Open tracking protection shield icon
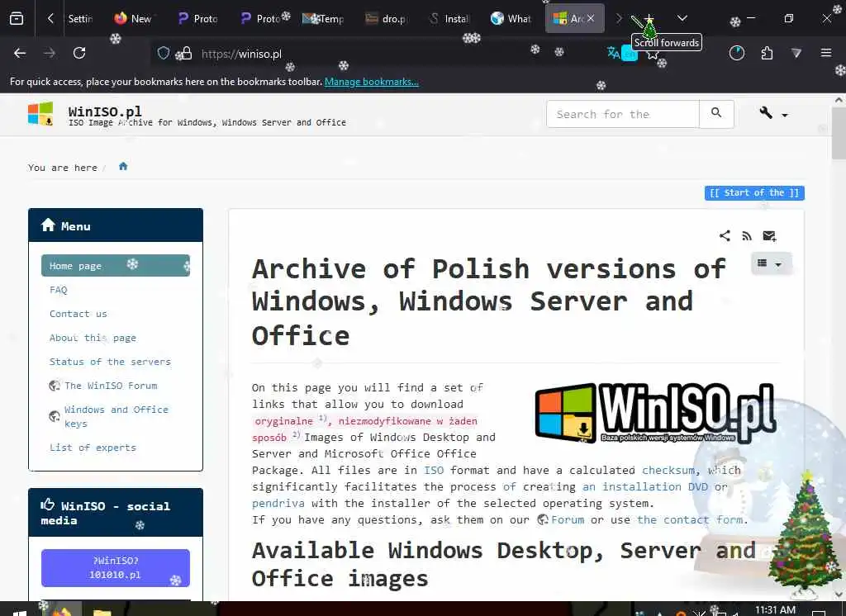846x616 pixels. [164, 53]
